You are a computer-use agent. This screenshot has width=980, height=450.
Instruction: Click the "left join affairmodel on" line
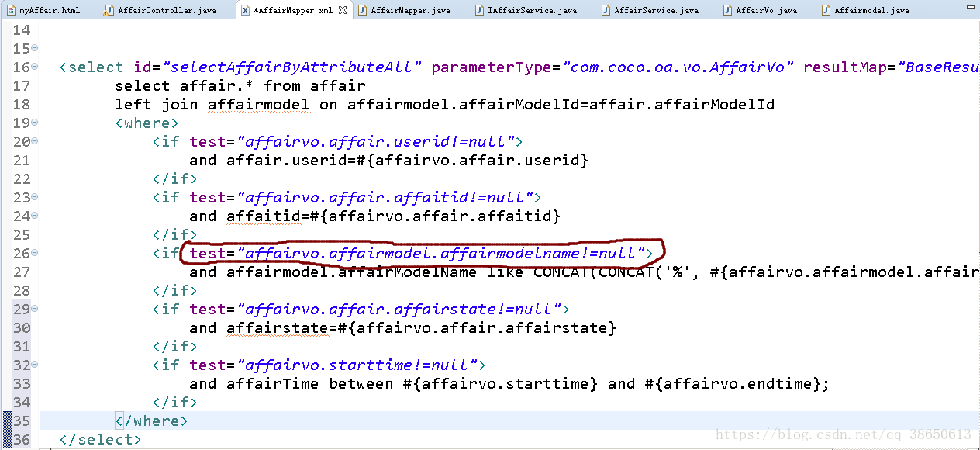pyautogui.click(x=444, y=104)
